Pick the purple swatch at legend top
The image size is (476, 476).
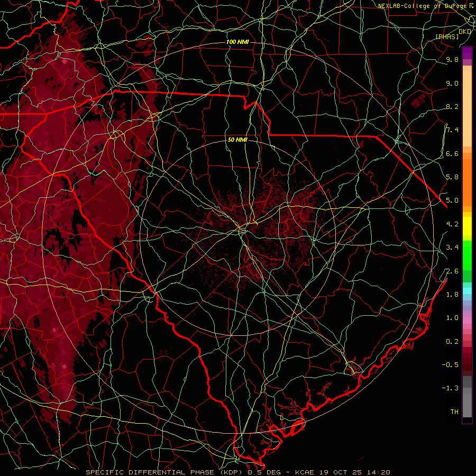click(467, 53)
